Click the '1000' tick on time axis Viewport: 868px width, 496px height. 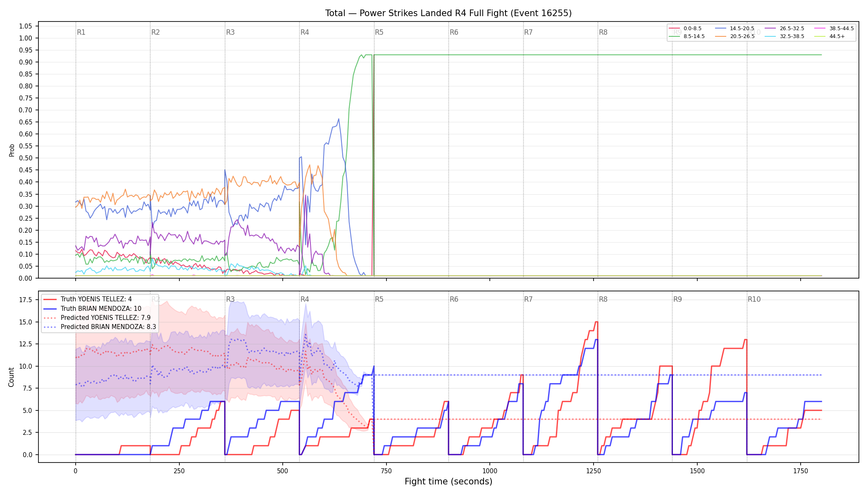[x=490, y=470]
